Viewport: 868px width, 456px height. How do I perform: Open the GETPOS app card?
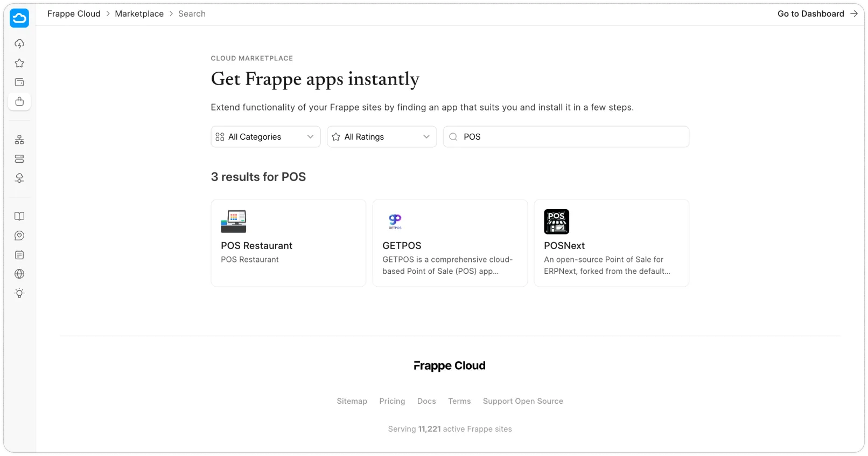click(x=450, y=243)
